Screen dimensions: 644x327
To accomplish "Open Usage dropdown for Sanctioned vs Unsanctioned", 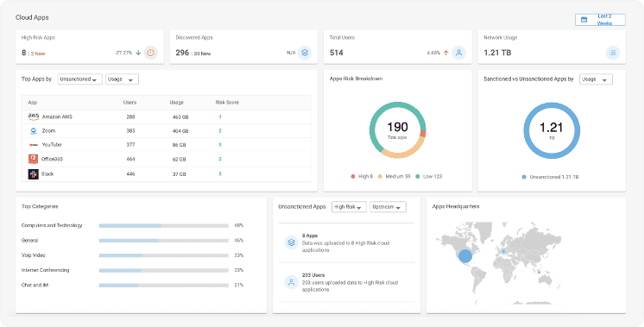I will (x=596, y=79).
